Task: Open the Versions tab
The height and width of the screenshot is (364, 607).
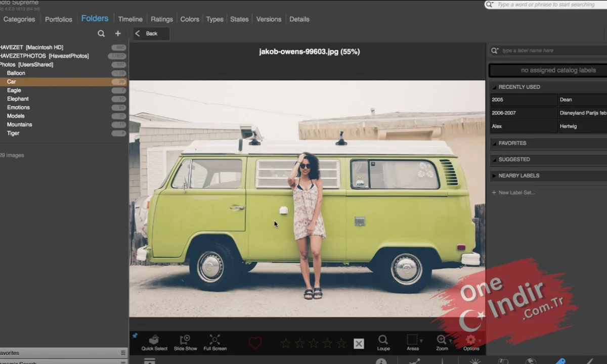Action: (269, 19)
